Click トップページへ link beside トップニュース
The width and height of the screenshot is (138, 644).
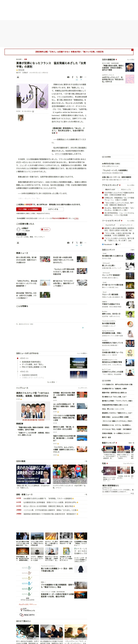[83, 388]
